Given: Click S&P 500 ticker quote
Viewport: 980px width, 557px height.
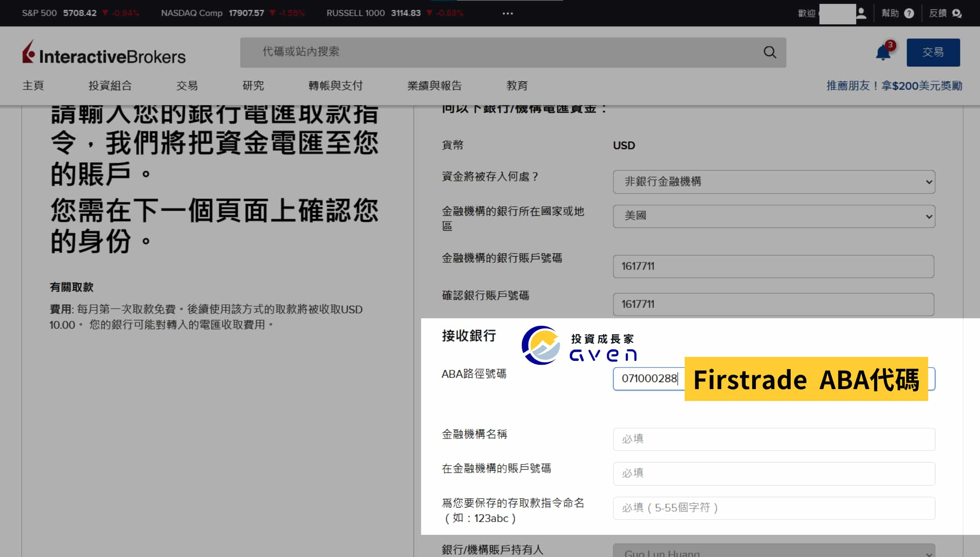Looking at the screenshot, I should tap(80, 13).
